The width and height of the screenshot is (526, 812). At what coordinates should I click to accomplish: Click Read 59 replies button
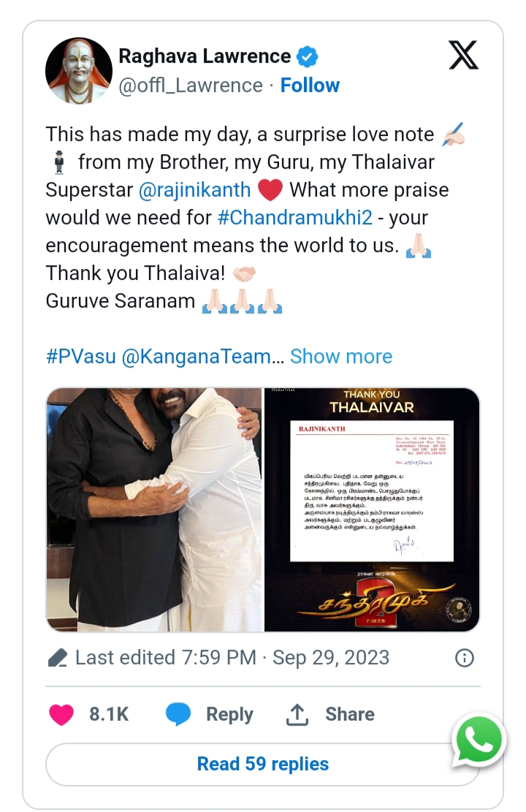262,764
